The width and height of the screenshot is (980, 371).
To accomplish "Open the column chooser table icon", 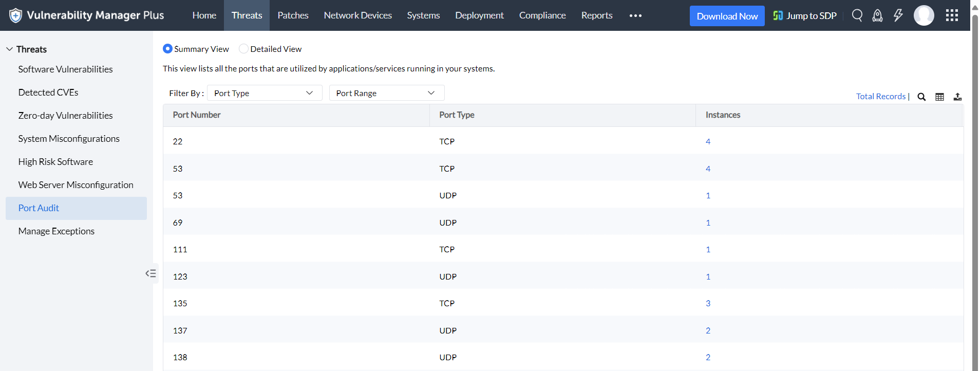I will (x=939, y=97).
